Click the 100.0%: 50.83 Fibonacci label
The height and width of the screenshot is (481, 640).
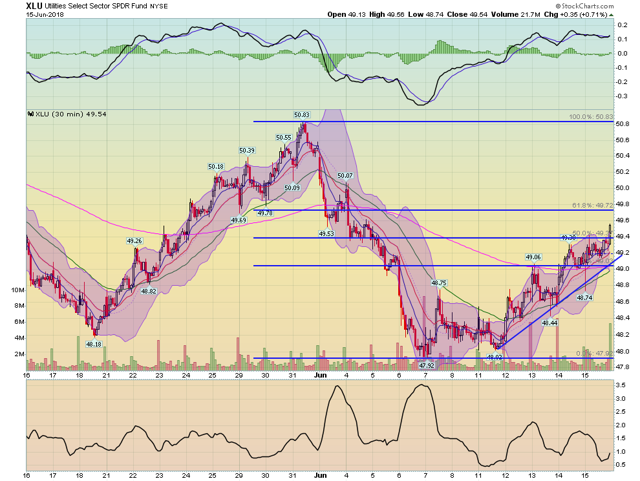(x=591, y=117)
